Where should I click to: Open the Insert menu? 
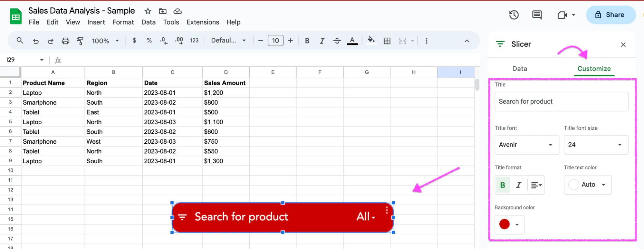tap(96, 22)
